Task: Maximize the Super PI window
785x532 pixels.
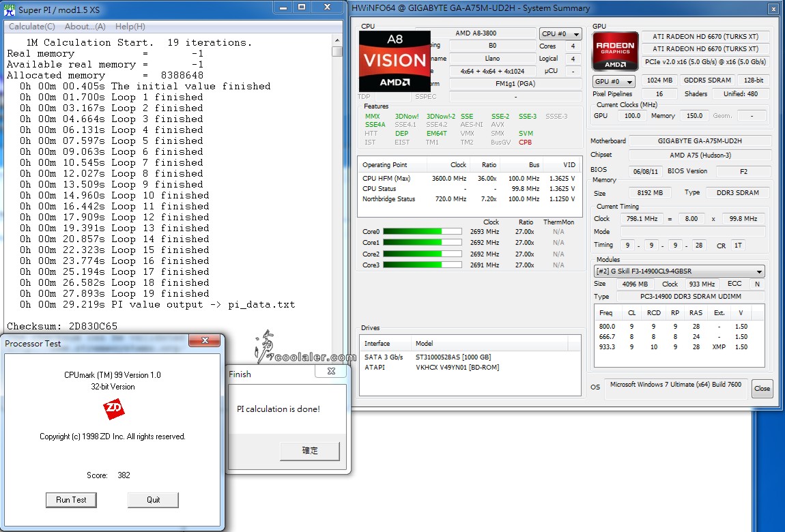Action: point(302,8)
